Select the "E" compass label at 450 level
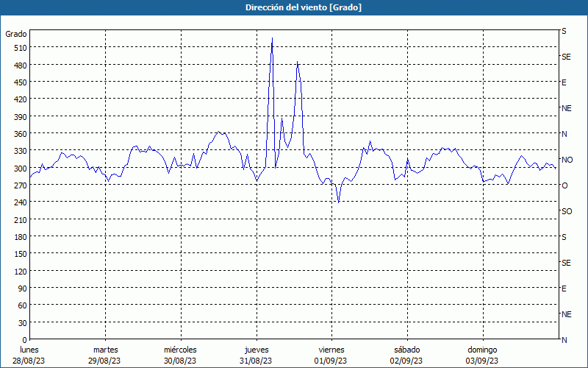 tap(564, 82)
